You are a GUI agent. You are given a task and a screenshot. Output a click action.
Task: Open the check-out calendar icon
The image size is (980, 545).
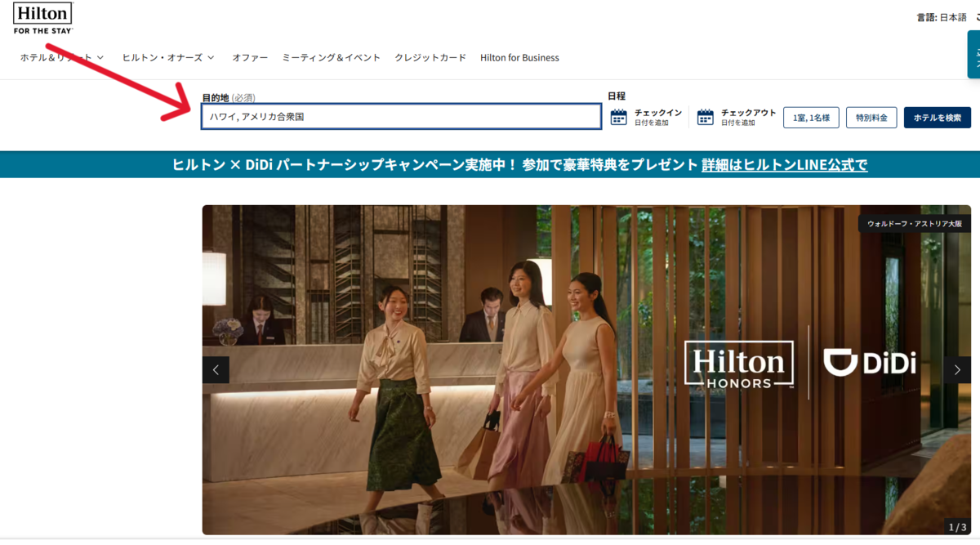[x=706, y=117]
